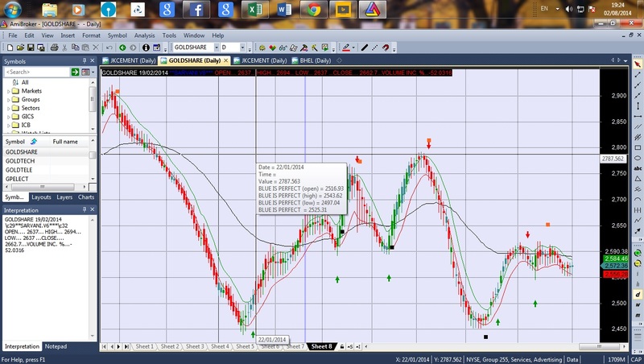Click the Save all icon

[41, 48]
